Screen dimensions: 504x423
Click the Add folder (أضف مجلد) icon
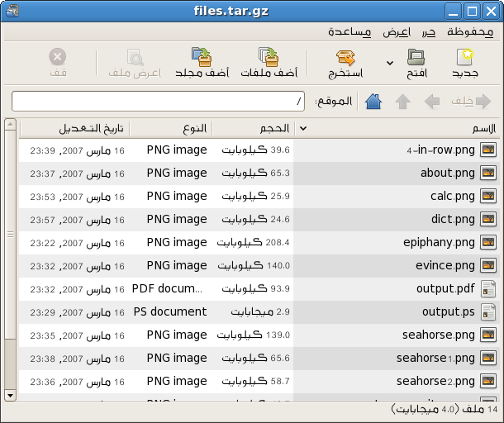[x=202, y=57]
